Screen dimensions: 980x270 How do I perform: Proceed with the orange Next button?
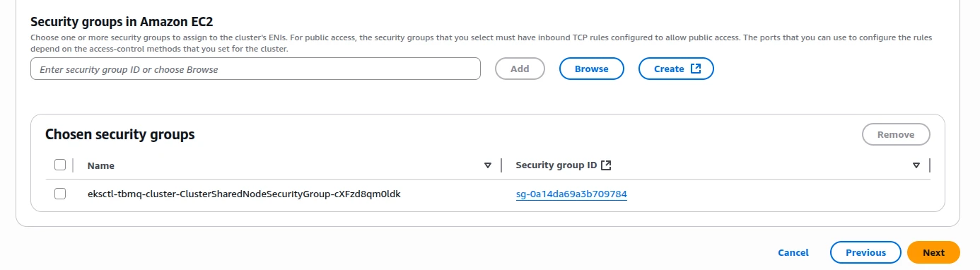coord(933,252)
